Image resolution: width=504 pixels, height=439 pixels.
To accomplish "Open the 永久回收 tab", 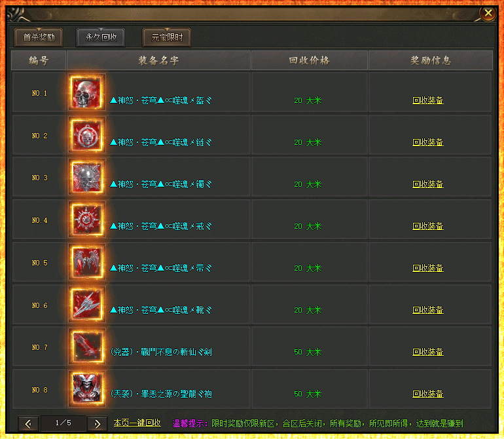I will click(x=101, y=37).
